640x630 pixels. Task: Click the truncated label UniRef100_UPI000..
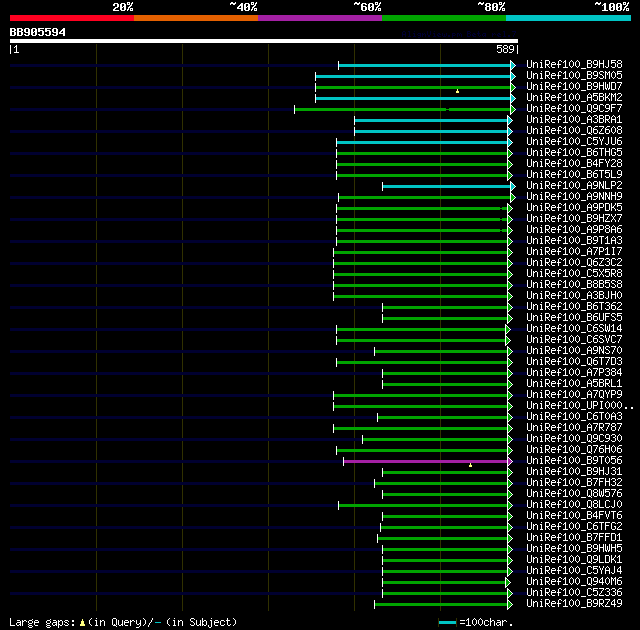coord(580,406)
